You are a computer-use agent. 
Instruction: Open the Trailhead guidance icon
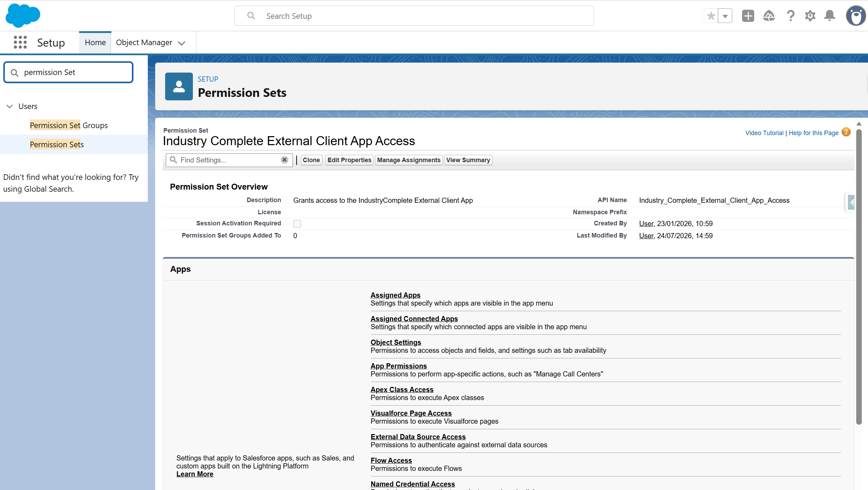(769, 16)
